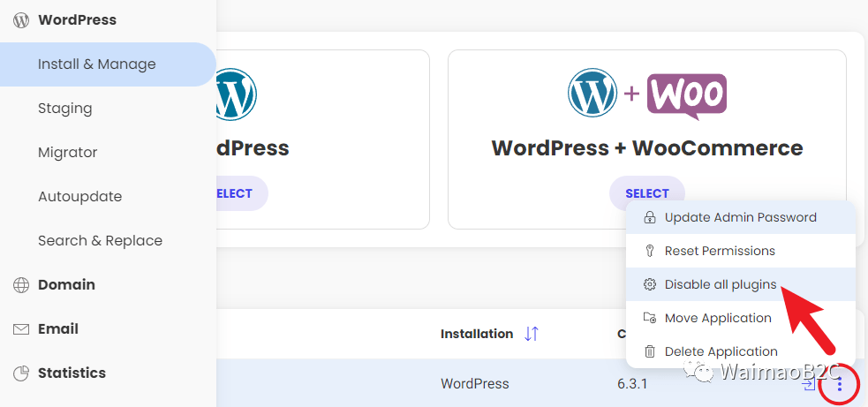Viewport: 868px width, 407px height.
Task: Click the folder icon beside Move Application
Action: (x=649, y=318)
